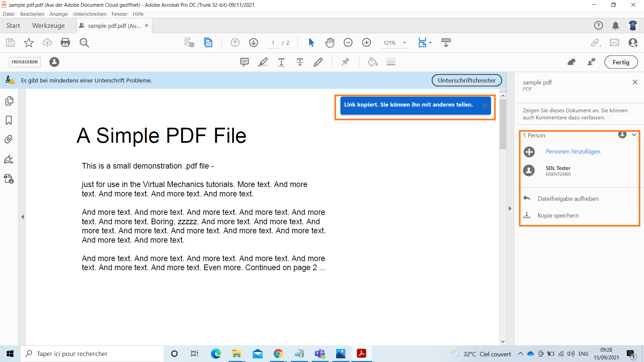The width and height of the screenshot is (644, 362).
Task: Click the zoom in plus icon
Action: pyautogui.click(x=366, y=43)
